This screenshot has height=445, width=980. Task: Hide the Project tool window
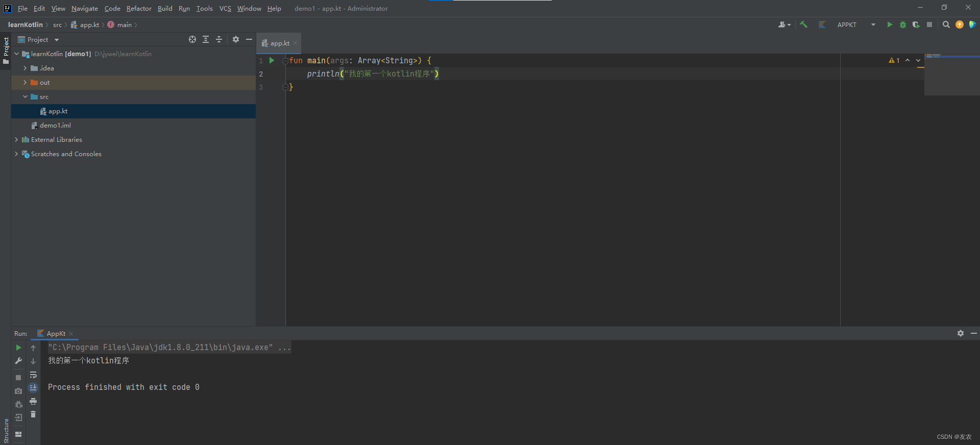coord(249,39)
